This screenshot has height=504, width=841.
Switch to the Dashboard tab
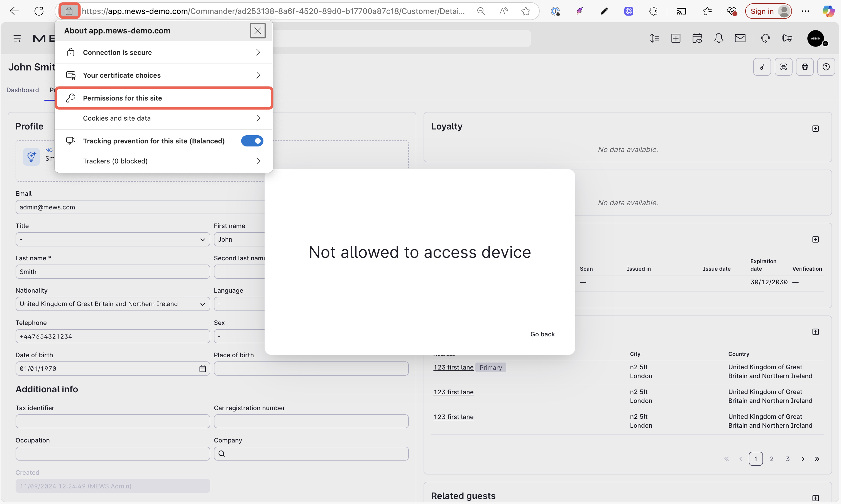tap(23, 90)
